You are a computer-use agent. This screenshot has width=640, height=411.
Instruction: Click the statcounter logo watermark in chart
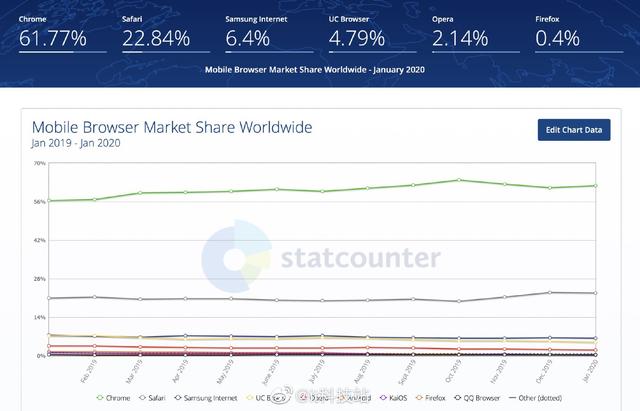320,258
